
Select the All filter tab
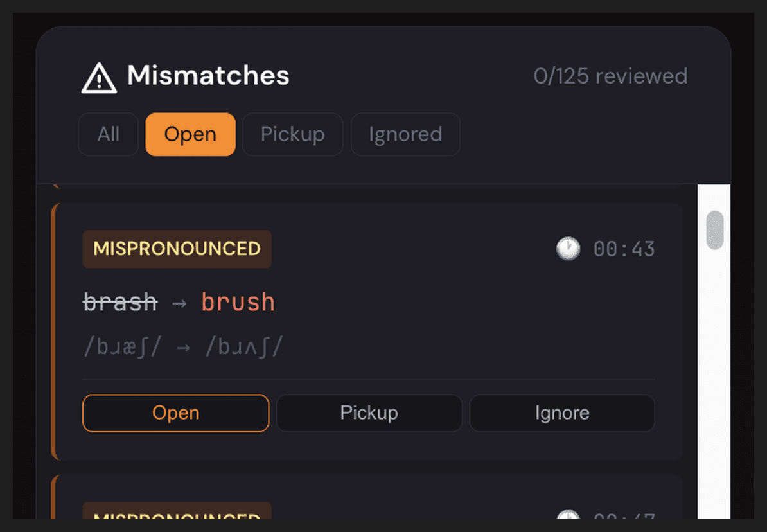pyautogui.click(x=108, y=134)
